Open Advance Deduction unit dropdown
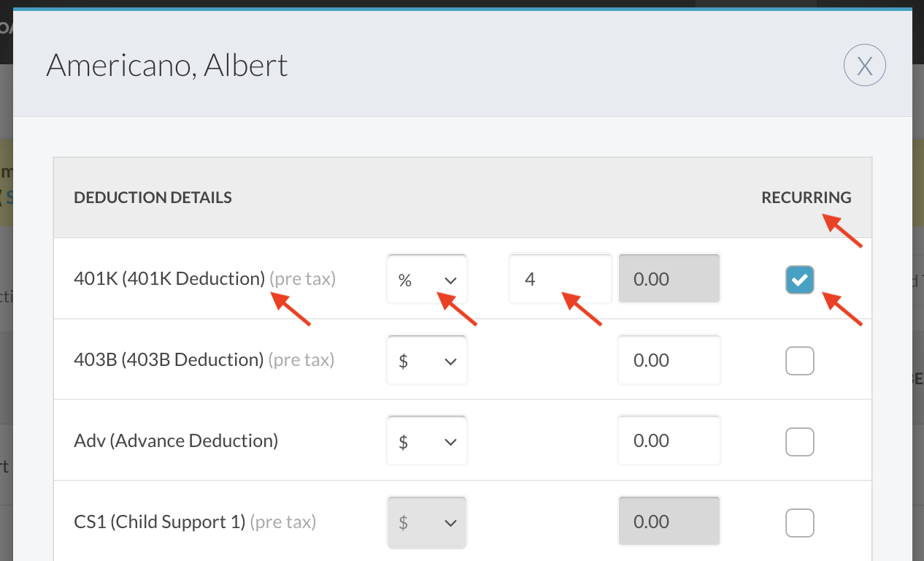 (426, 441)
